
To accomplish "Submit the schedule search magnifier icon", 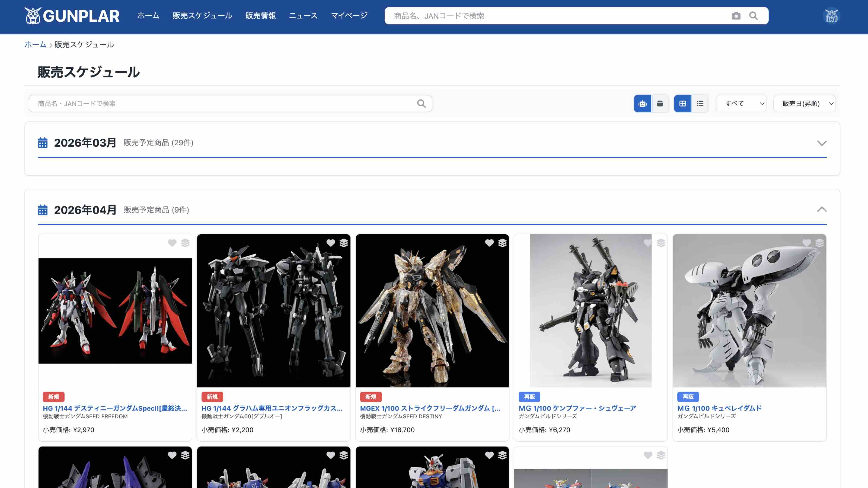I will pyautogui.click(x=421, y=103).
